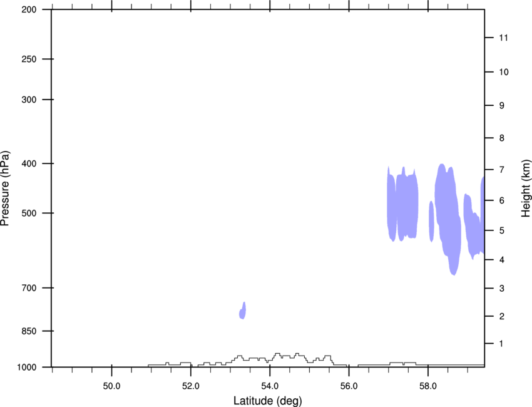Image resolution: width=532 pixels, height=407 pixels.
Task: Click the Latitude (deg) axis title
Action: tap(268, 401)
